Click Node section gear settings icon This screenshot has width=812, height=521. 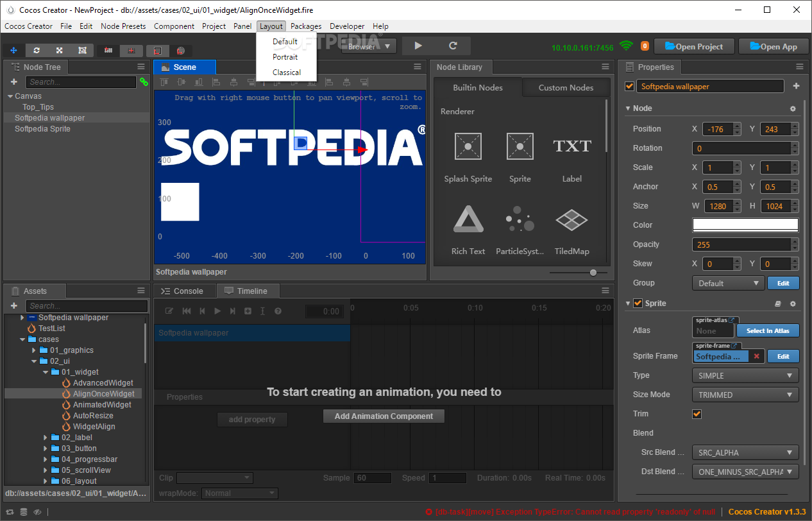click(x=793, y=109)
